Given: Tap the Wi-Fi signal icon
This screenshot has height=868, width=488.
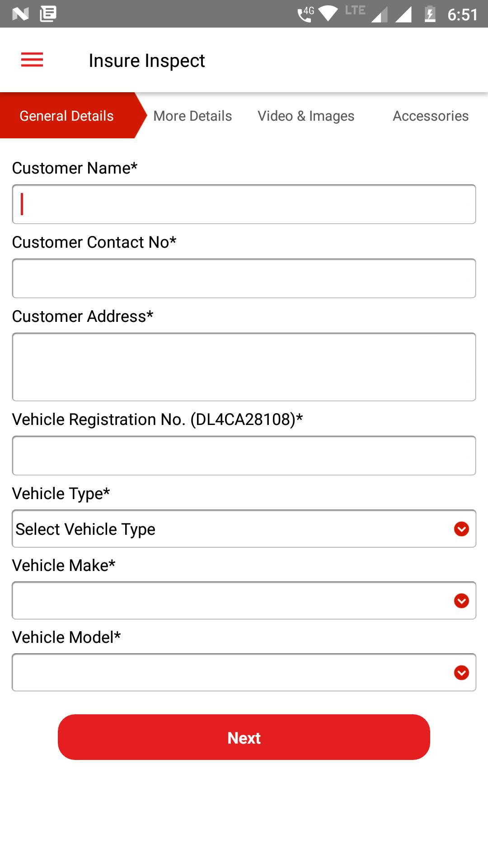Looking at the screenshot, I should click(328, 14).
